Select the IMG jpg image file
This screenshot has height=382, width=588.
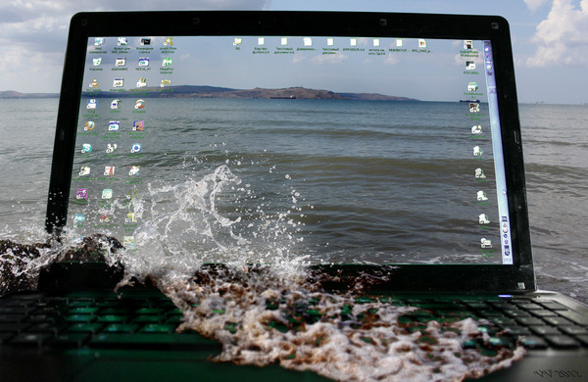tap(422, 43)
